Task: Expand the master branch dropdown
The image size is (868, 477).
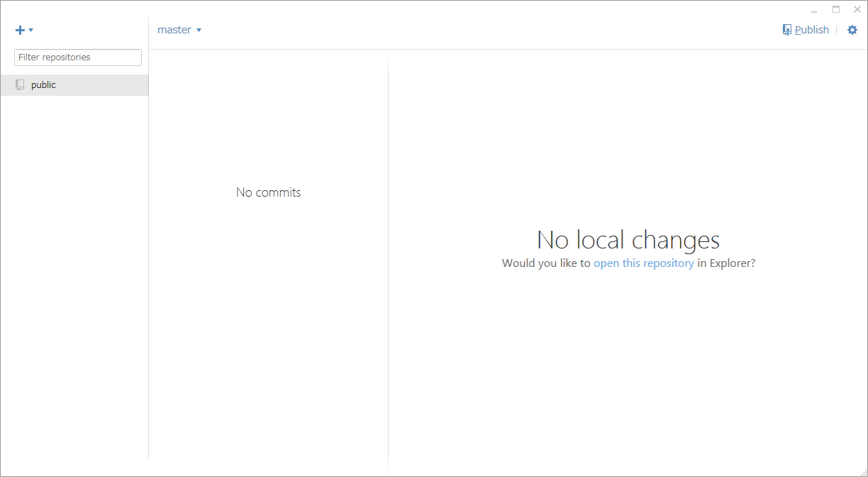Action: click(179, 30)
